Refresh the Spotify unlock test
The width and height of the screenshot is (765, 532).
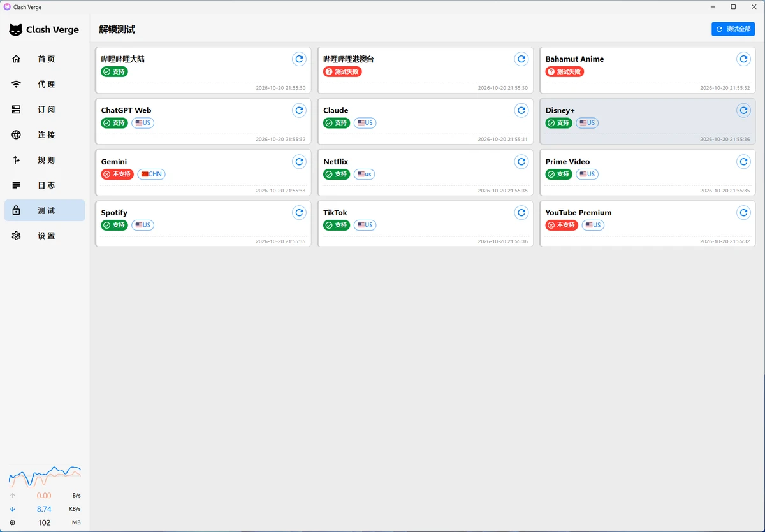(299, 213)
